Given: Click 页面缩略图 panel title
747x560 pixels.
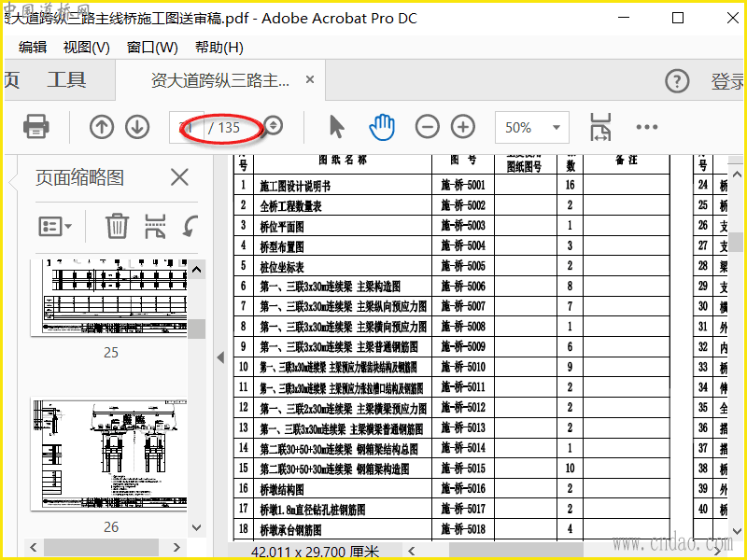Looking at the screenshot, I should [x=79, y=177].
